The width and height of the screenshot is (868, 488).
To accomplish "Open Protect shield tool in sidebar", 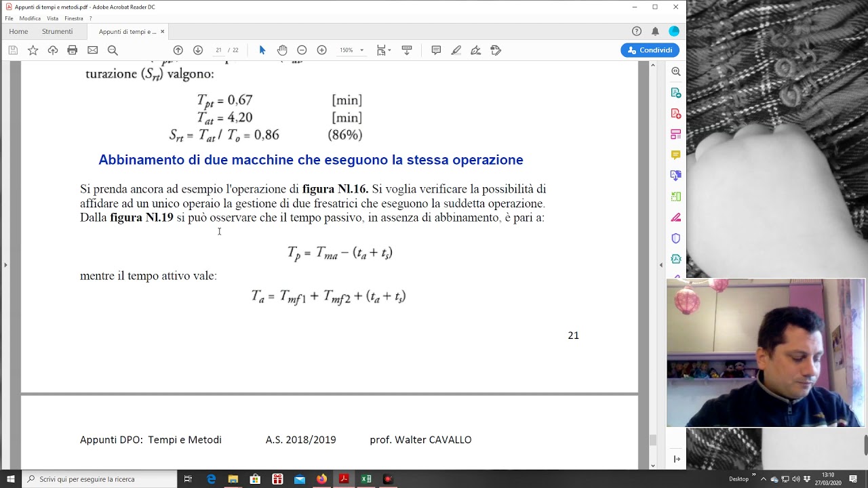I will tap(676, 238).
